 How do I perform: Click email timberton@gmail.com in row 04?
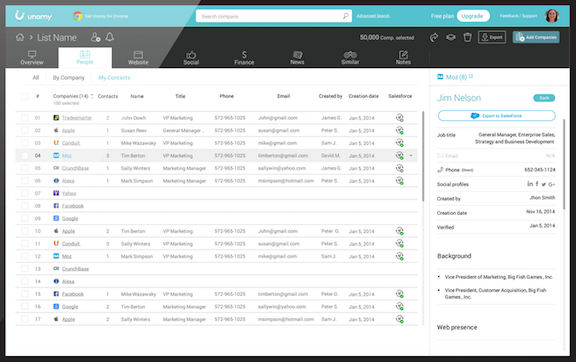coord(283,155)
